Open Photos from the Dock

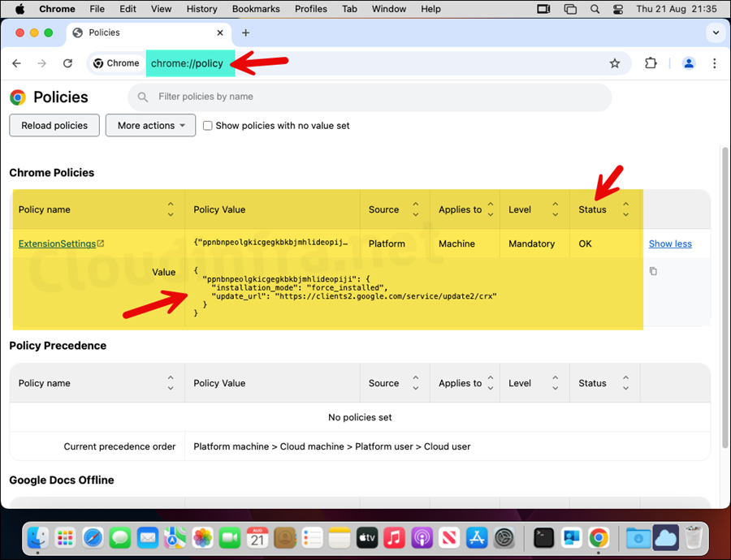click(x=202, y=537)
